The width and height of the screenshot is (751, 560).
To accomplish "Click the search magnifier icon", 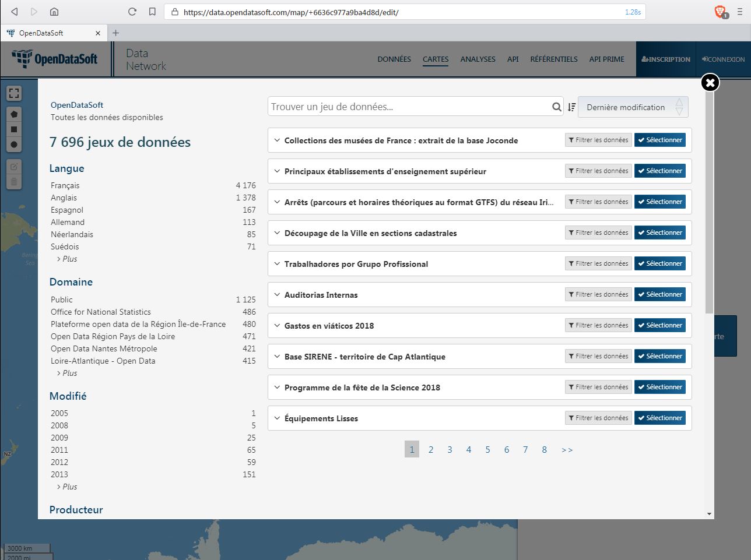I will [x=556, y=107].
